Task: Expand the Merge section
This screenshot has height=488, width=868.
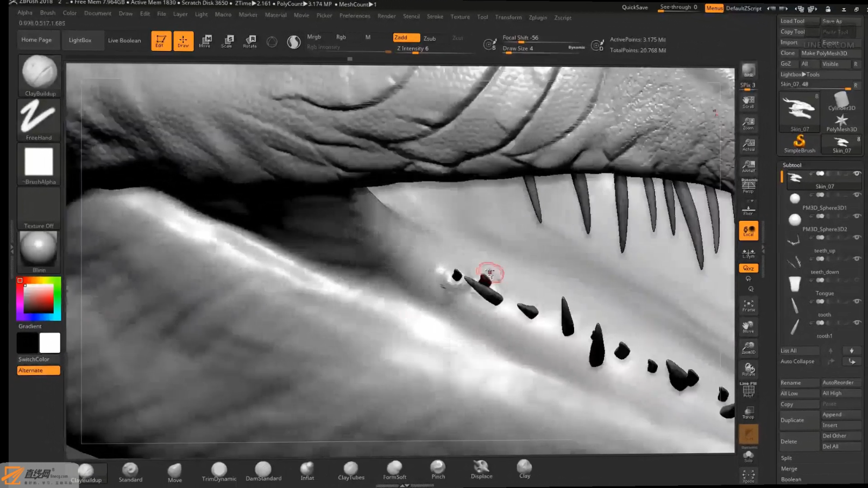Action: tap(789, 469)
